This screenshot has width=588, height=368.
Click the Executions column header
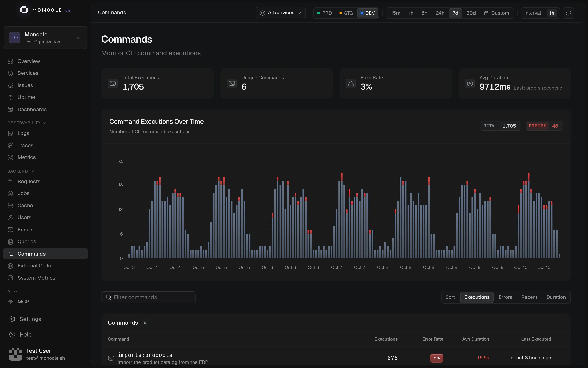pos(386,339)
